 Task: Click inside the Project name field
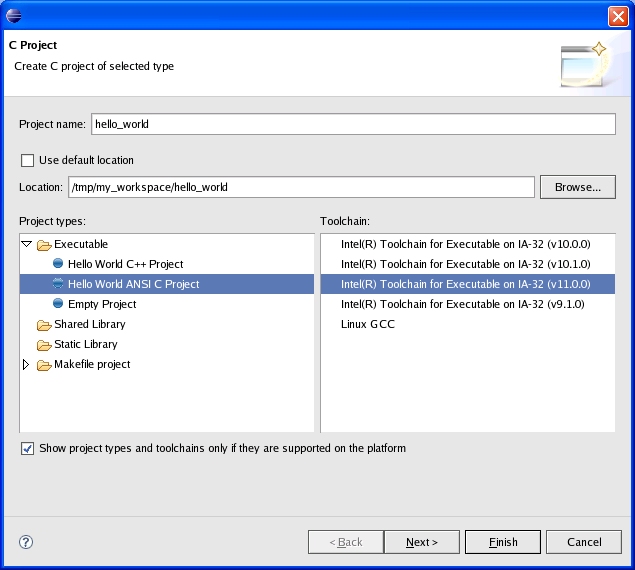point(352,124)
